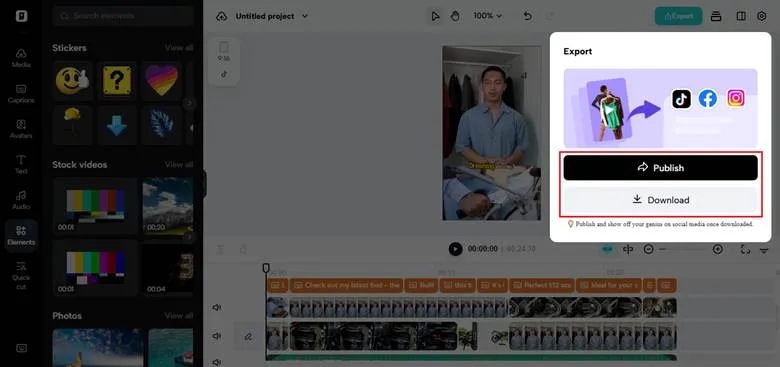Click the Instagram icon in Export banner
This screenshot has height=367, width=780.
(x=736, y=98)
